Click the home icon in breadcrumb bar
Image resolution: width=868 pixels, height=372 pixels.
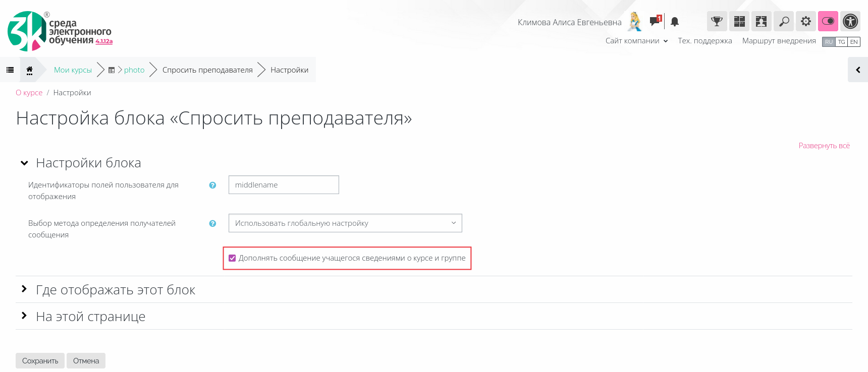(30, 70)
